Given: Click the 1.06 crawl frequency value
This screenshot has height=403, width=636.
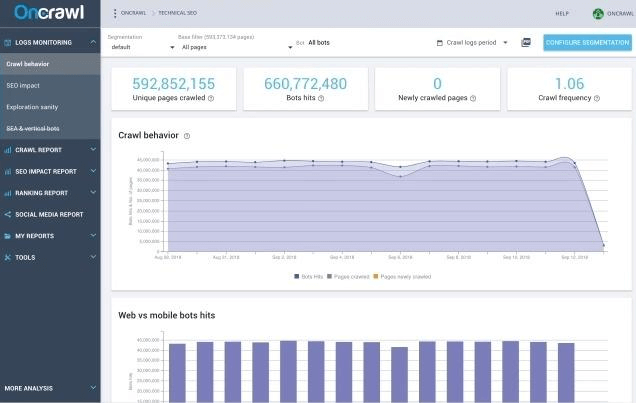Looking at the screenshot, I should tap(569, 84).
